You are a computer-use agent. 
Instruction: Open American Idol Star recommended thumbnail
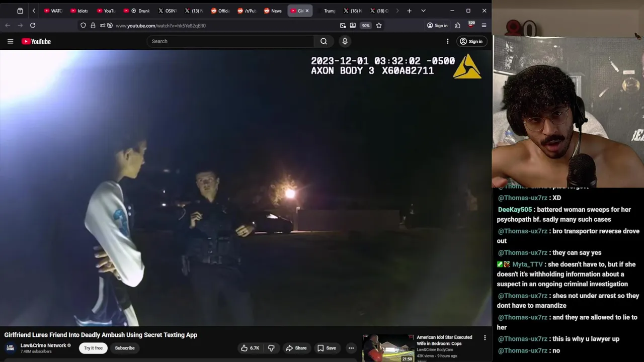[x=388, y=348]
